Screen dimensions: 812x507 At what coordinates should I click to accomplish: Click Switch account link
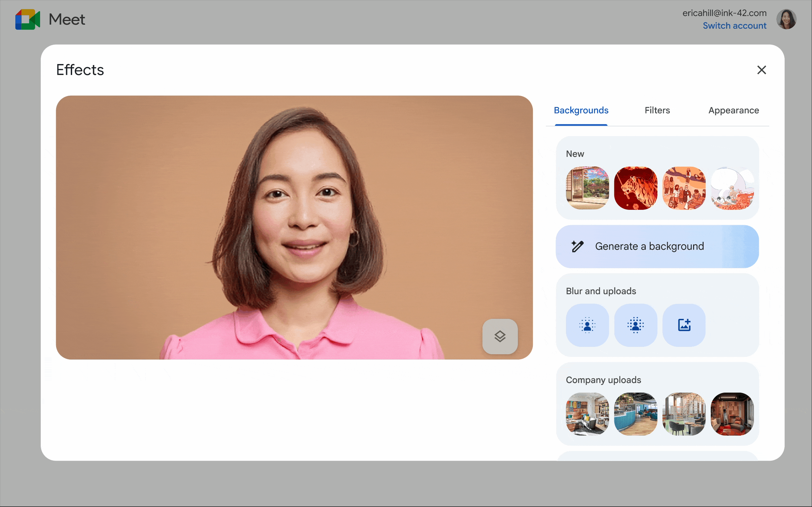pos(735,26)
